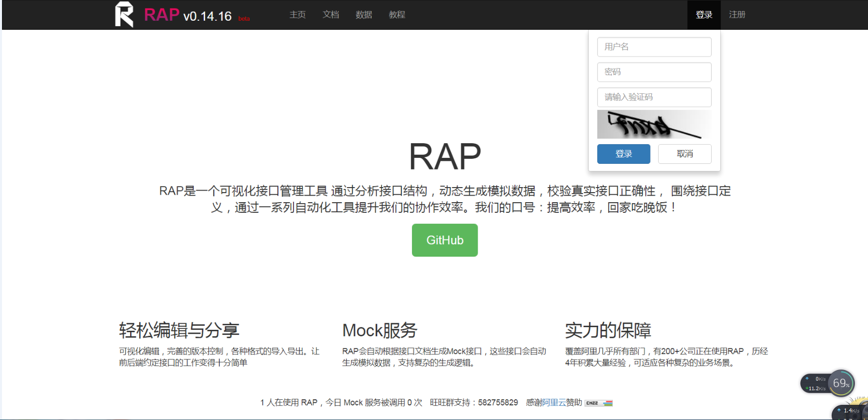Refresh the captcha image
868x420 pixels.
click(x=654, y=125)
